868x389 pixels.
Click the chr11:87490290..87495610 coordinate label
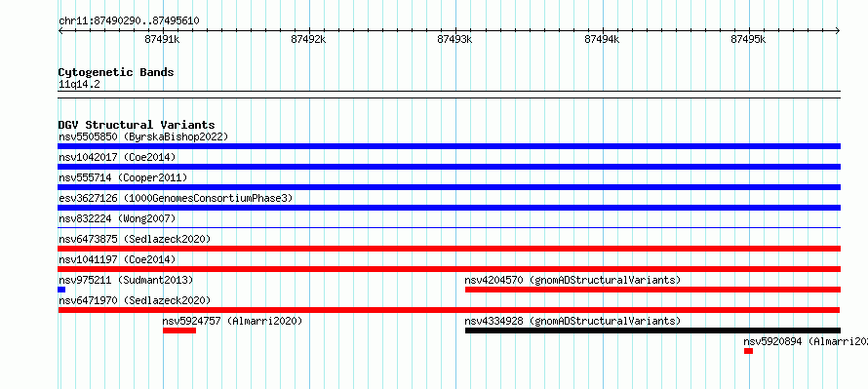[129, 21]
